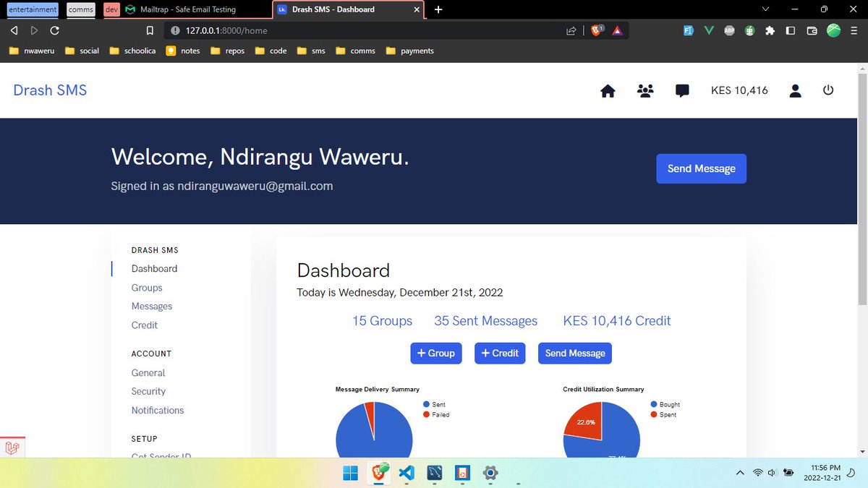Open Brave Shields lion icon
868x488 pixels.
coord(597,30)
